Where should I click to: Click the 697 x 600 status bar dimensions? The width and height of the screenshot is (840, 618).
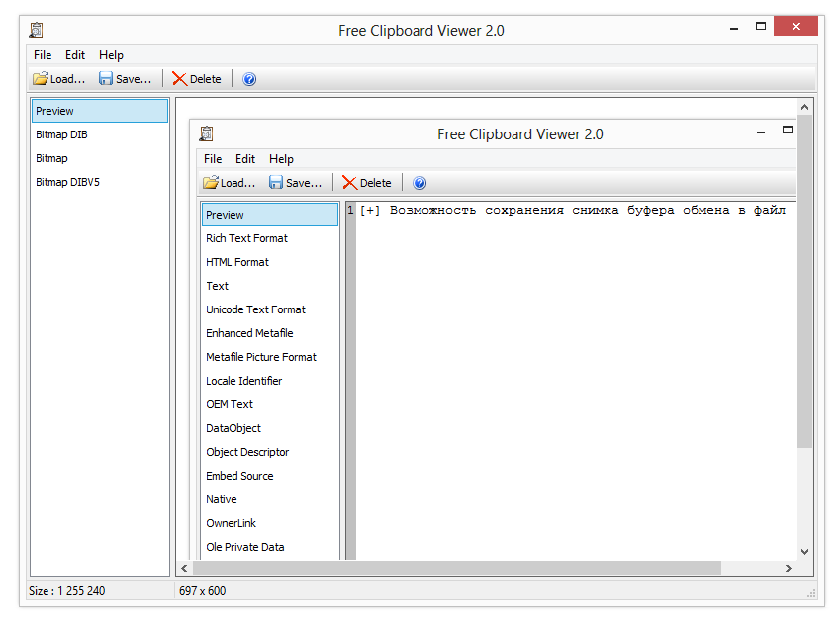tap(203, 590)
